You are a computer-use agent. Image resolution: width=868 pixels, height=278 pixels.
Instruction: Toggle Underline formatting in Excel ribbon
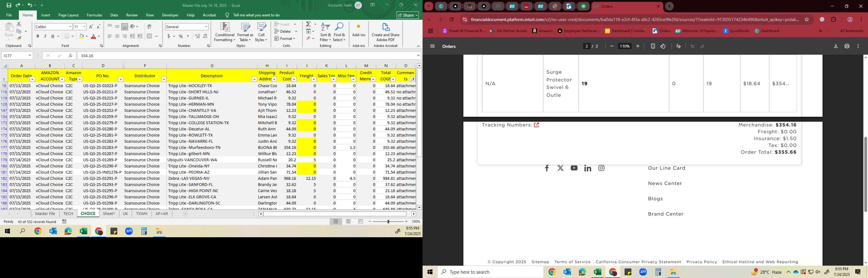tap(53, 36)
